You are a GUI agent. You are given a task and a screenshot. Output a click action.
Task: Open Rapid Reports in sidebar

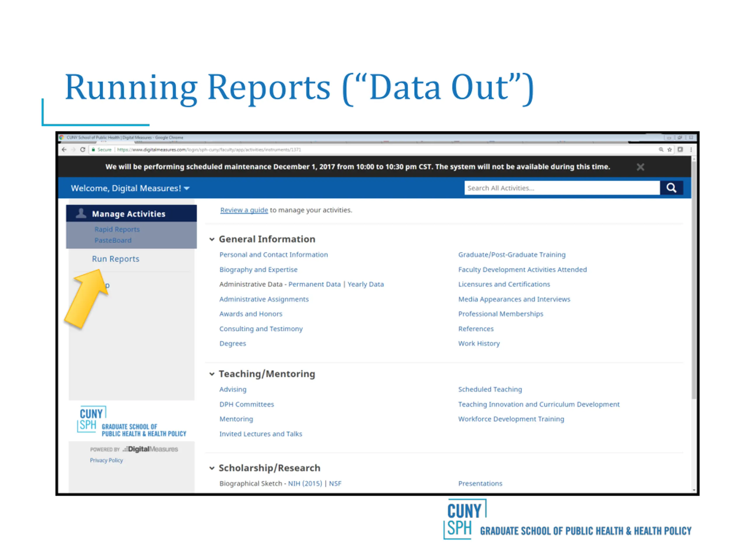tap(117, 229)
